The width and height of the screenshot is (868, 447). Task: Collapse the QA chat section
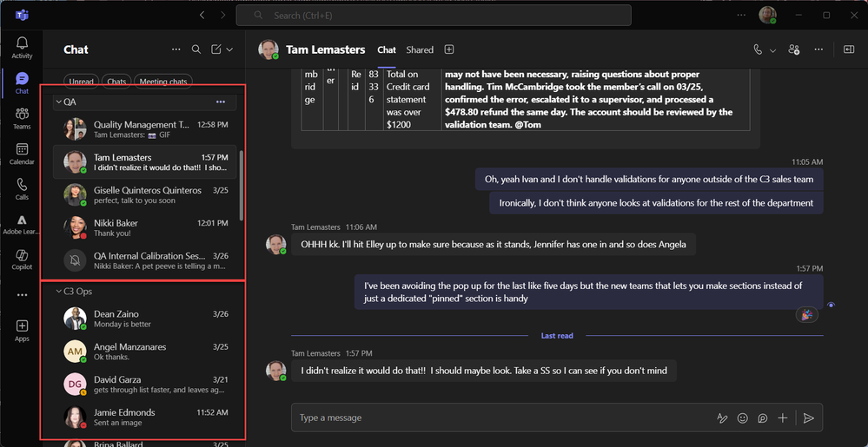coord(58,102)
